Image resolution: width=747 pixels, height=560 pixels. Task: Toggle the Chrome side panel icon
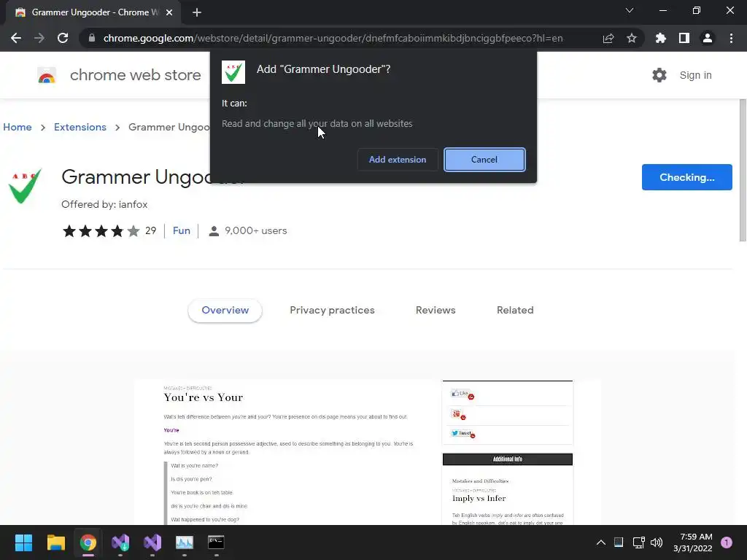(x=684, y=38)
